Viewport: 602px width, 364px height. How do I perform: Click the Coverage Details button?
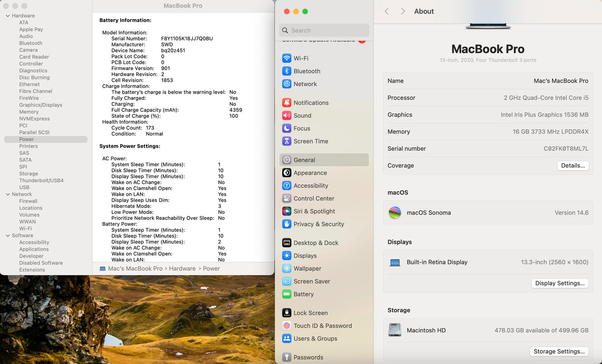point(573,166)
